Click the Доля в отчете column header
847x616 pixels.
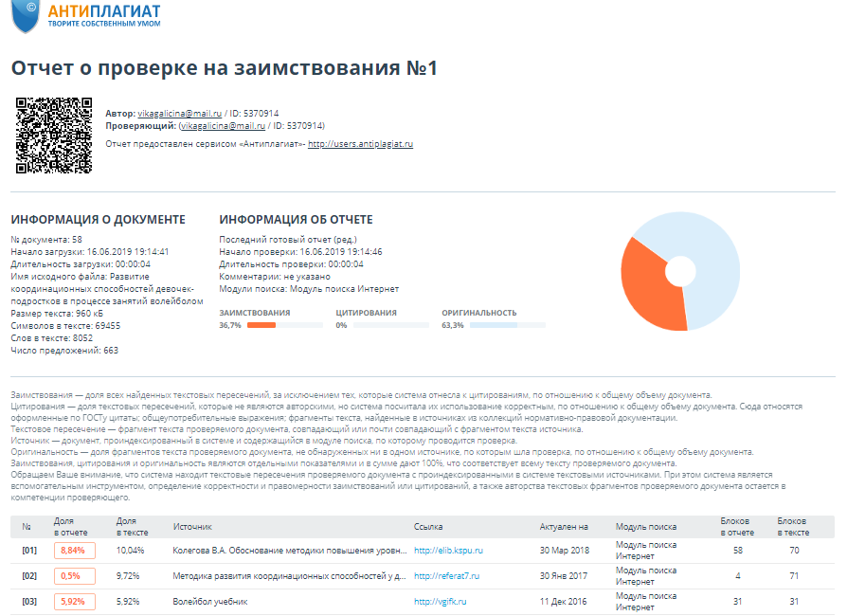(69, 526)
